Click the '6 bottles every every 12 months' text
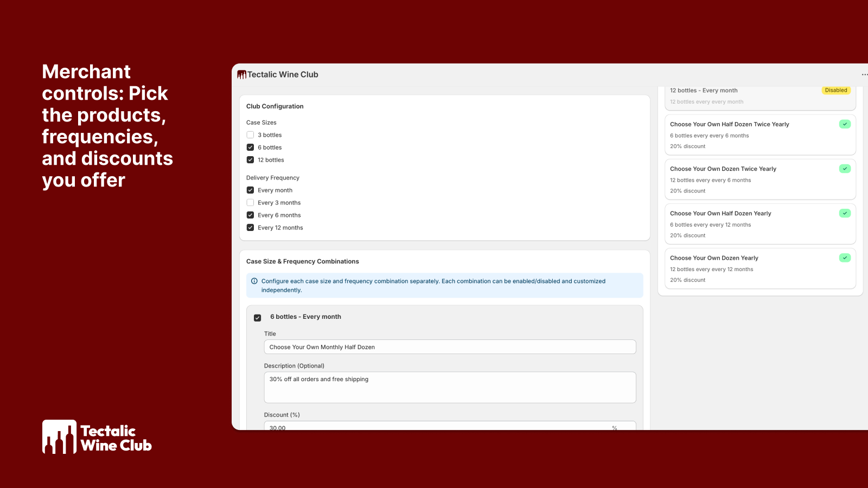Screen dimensions: 868x488 pos(711,224)
